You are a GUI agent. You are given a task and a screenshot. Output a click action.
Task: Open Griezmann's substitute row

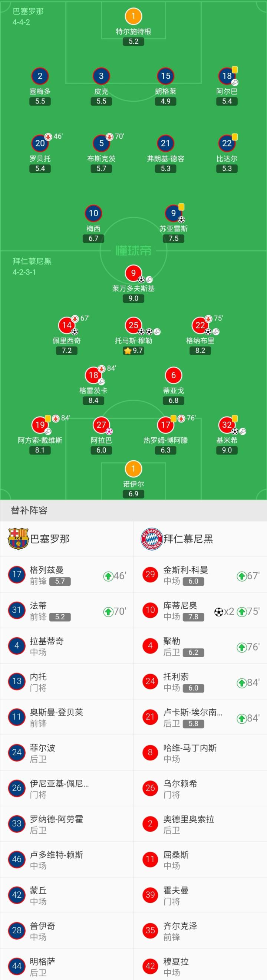point(66,575)
